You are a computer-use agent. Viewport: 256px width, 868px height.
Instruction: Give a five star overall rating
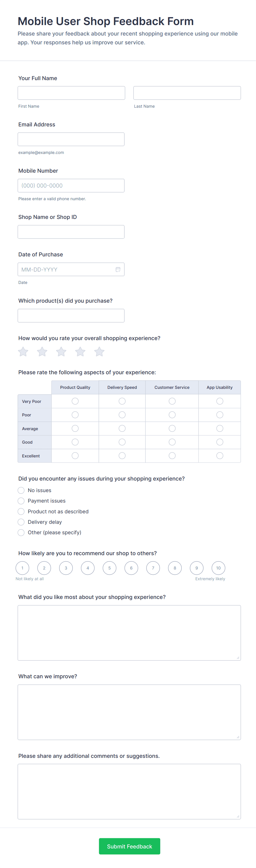[99, 352]
